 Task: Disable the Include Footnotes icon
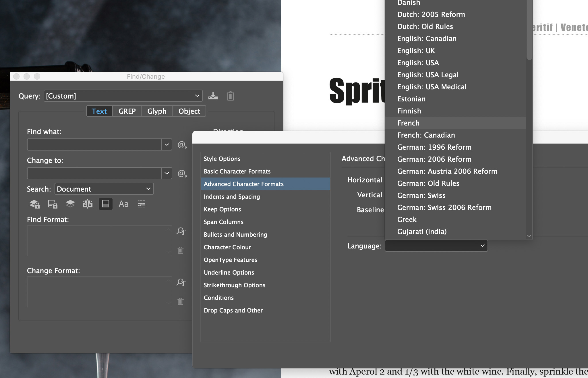(106, 204)
